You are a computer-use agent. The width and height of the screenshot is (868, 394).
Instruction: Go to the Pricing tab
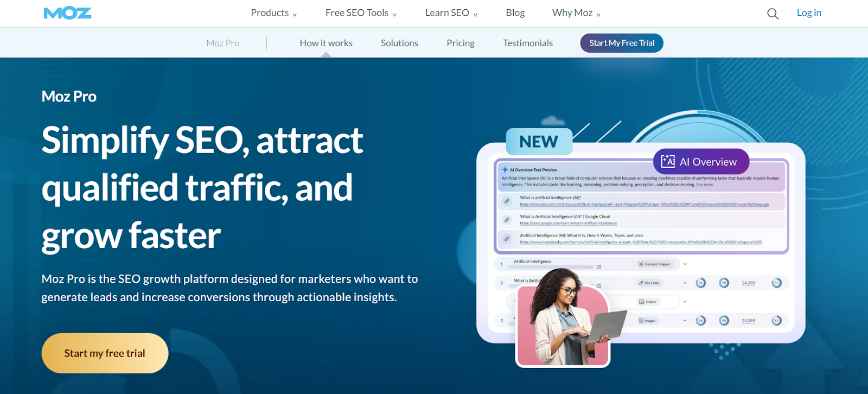[460, 43]
